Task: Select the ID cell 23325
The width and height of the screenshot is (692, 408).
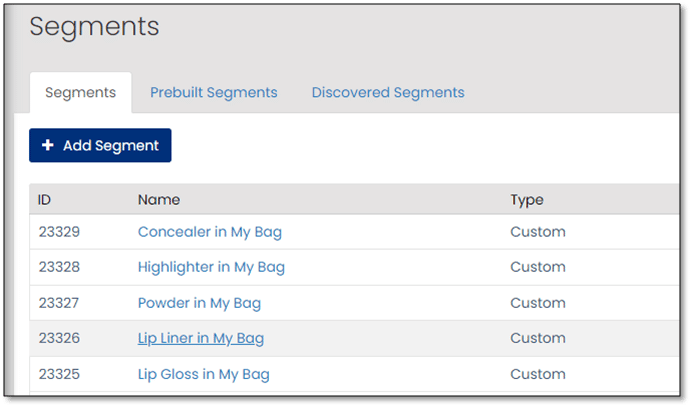Action: (x=58, y=375)
